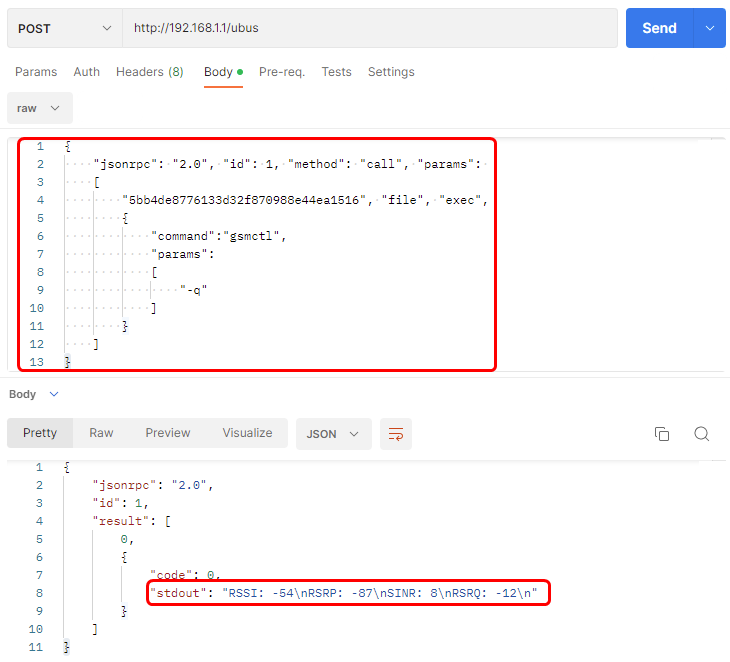
Task: Click the request URL input field
Action: (x=370, y=28)
